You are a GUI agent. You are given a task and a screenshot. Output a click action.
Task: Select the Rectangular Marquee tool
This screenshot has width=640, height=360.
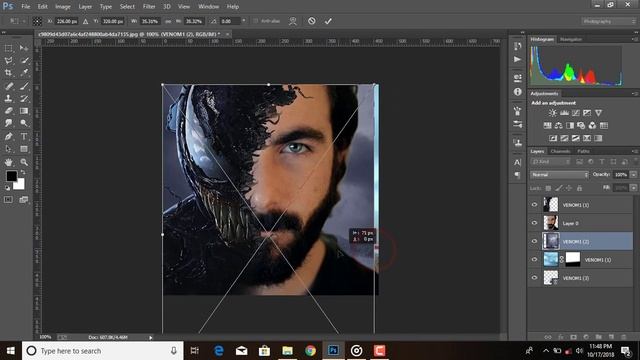coord(9,48)
